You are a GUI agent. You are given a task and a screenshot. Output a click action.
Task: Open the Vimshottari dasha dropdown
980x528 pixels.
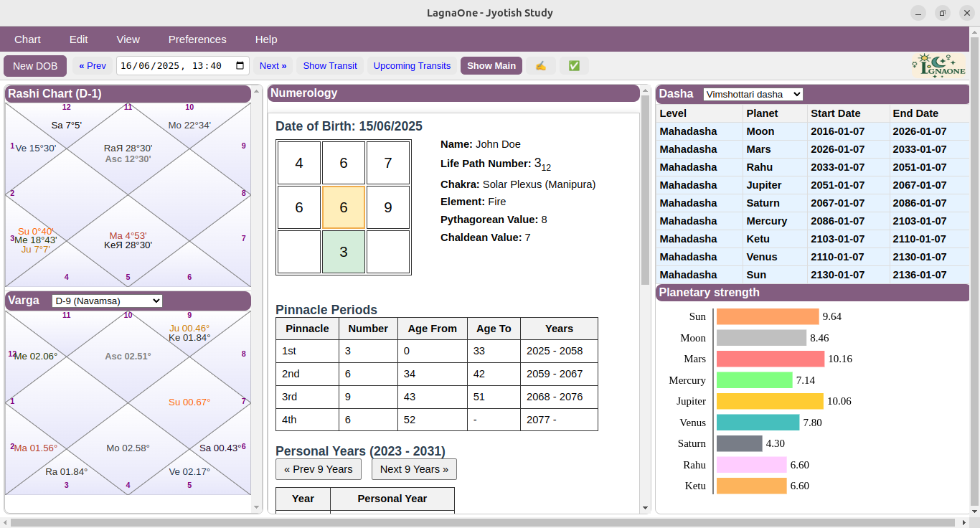tap(753, 94)
